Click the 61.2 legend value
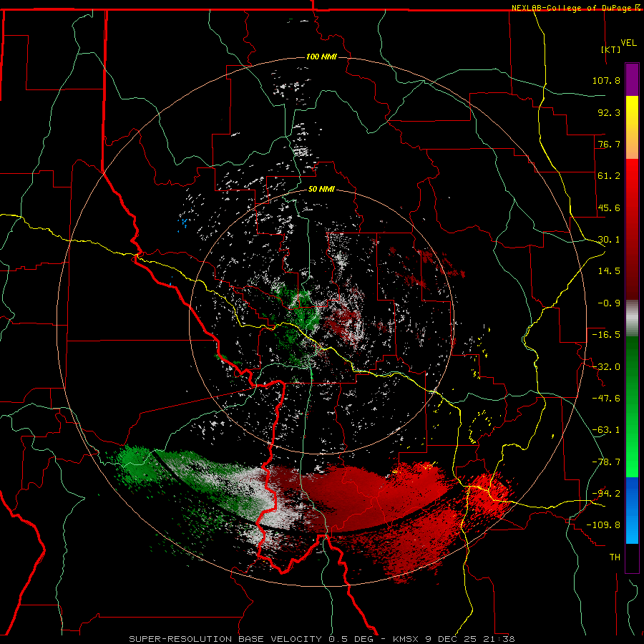644x644 pixels. coord(609,176)
